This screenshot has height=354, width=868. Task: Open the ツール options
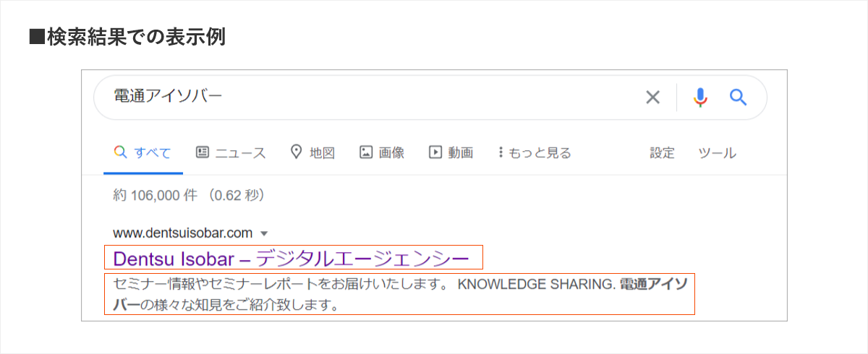pyautogui.click(x=716, y=152)
